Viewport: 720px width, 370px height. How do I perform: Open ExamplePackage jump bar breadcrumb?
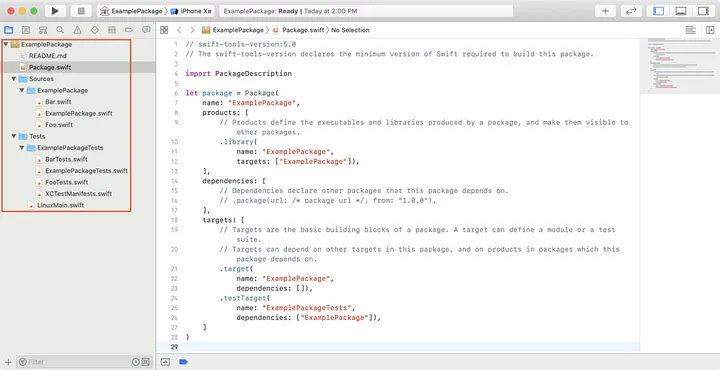click(x=233, y=30)
